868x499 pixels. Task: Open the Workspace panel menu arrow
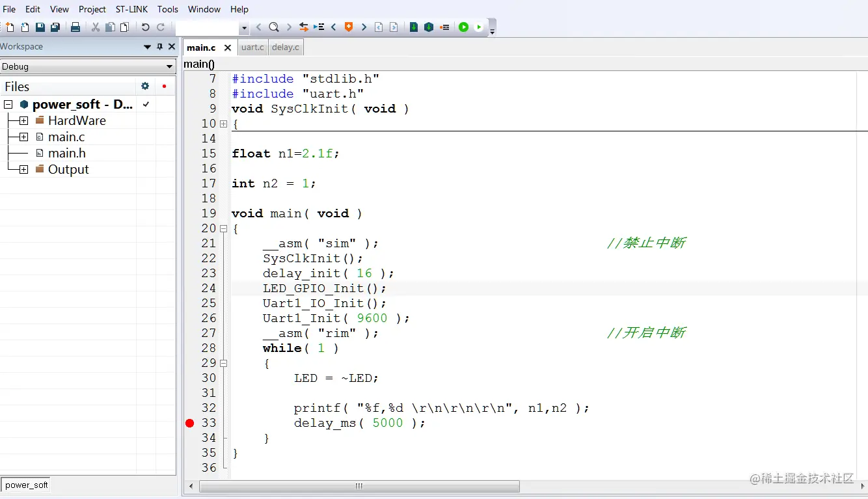point(147,47)
